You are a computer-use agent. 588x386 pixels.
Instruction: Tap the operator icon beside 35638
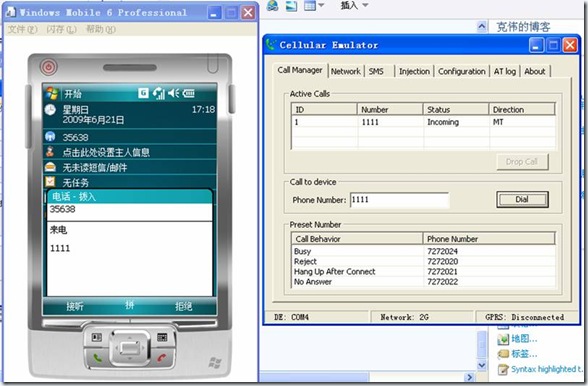click(50, 137)
